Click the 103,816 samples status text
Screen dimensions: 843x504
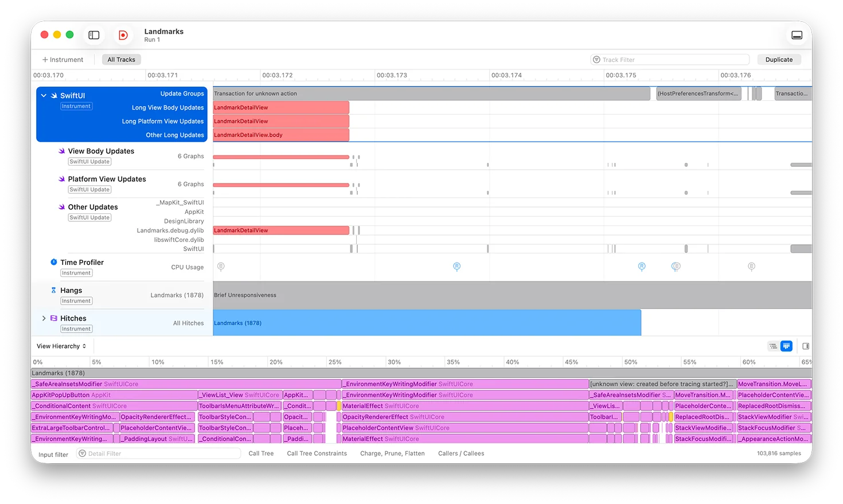point(779,454)
